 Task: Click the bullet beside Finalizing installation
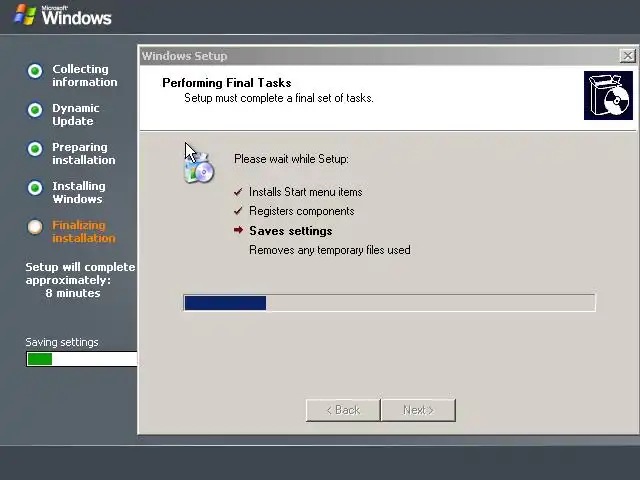(35, 227)
